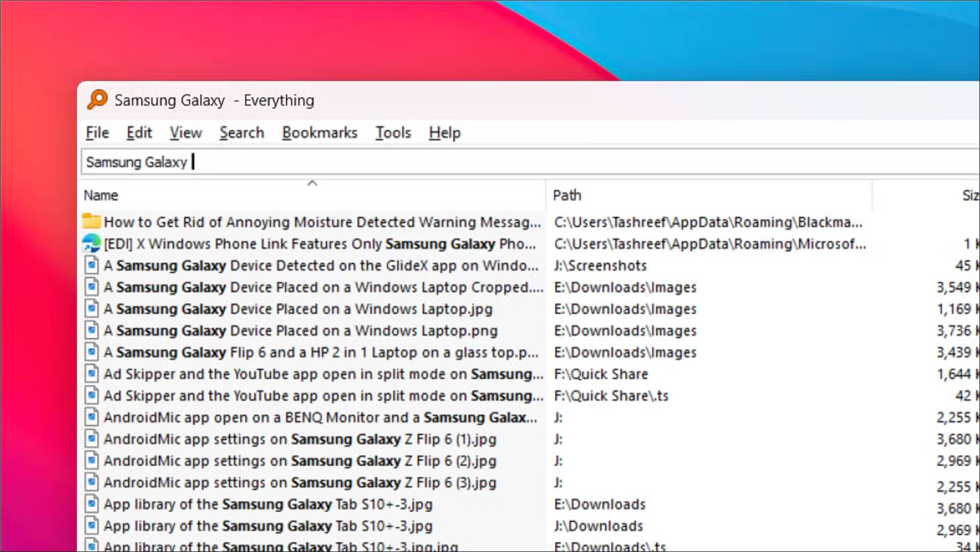Click the E:\Downloads path of Tab S10+ result
The image size is (980, 552).
[x=600, y=505]
